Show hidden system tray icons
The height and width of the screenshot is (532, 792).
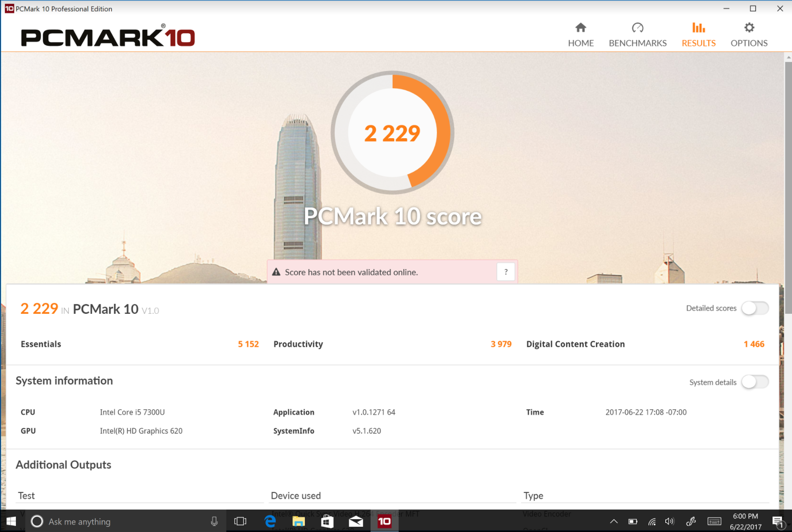click(614, 521)
